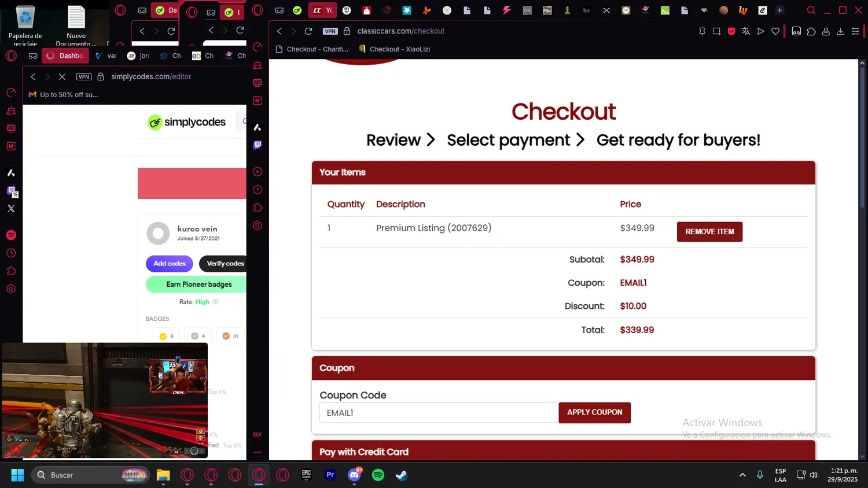Open extensions cube in classiccars toolbar
The height and width of the screenshot is (488, 868).
tap(811, 31)
